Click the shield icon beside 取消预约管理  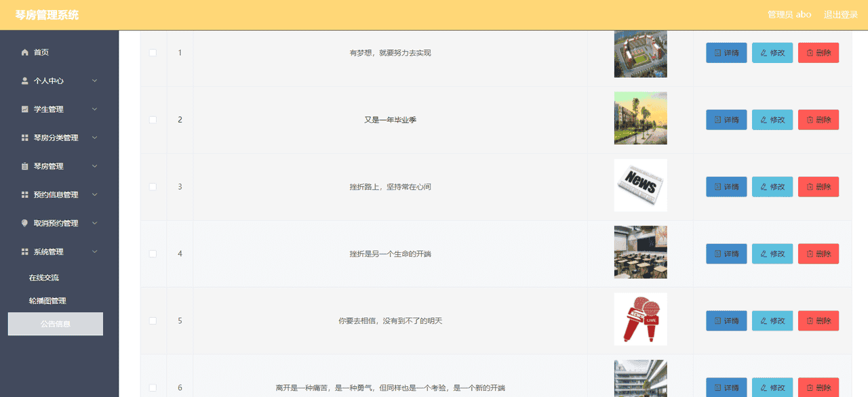click(23, 223)
